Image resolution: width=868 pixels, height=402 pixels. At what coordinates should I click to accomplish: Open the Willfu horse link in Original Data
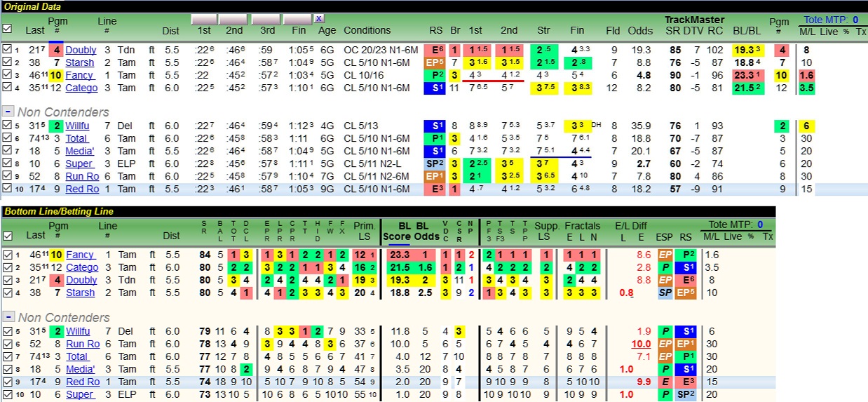click(x=78, y=126)
